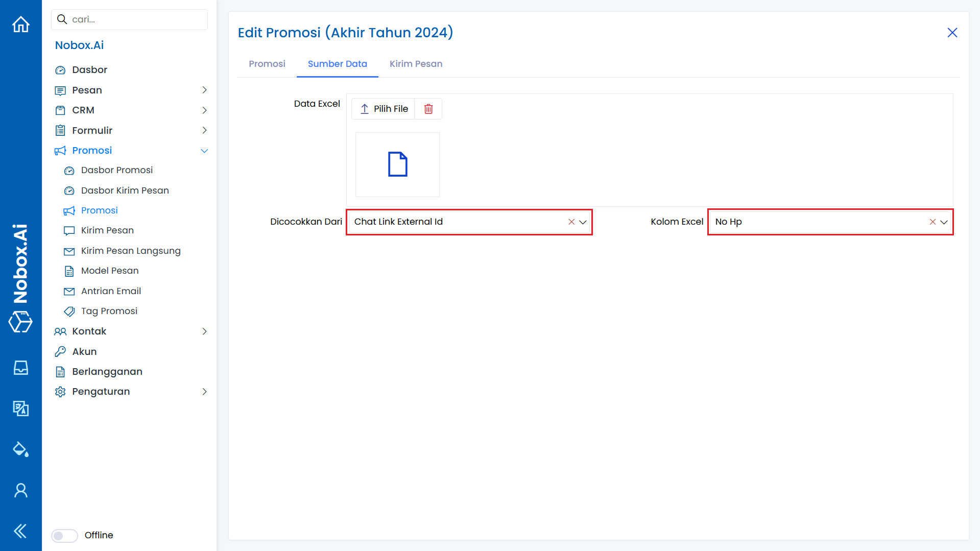Viewport: 980px width, 551px height.
Task: Toggle the Offline status switch
Action: click(x=64, y=535)
